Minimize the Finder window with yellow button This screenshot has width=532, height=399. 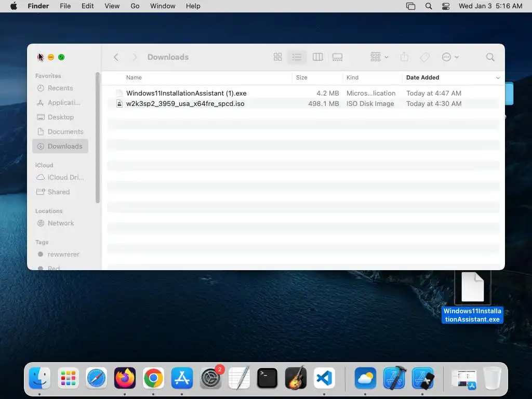pyautogui.click(x=51, y=57)
